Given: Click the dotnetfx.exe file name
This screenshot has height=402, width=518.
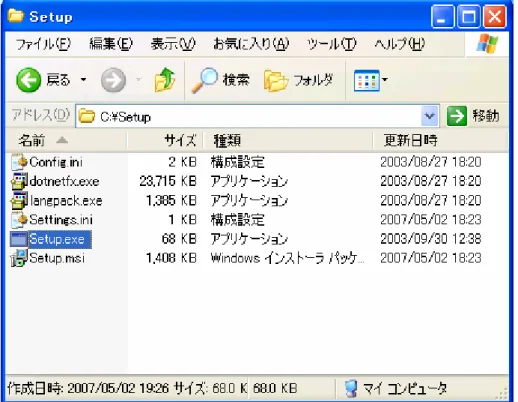Looking at the screenshot, I should [64, 181].
